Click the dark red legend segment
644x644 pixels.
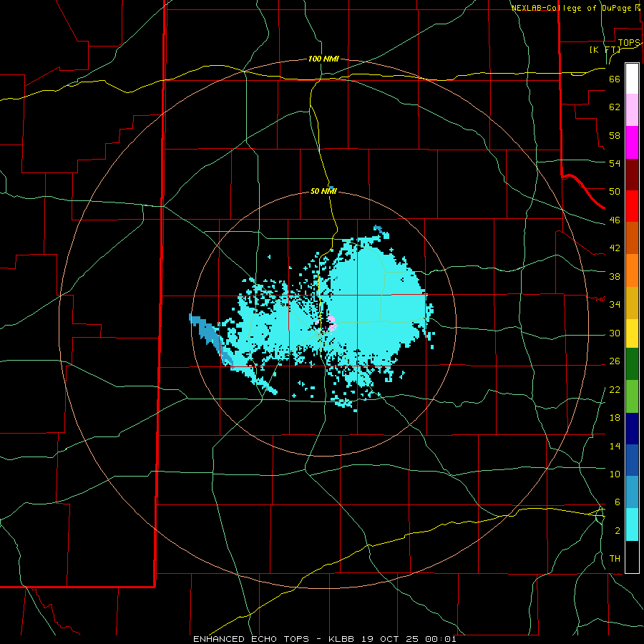tap(632, 175)
